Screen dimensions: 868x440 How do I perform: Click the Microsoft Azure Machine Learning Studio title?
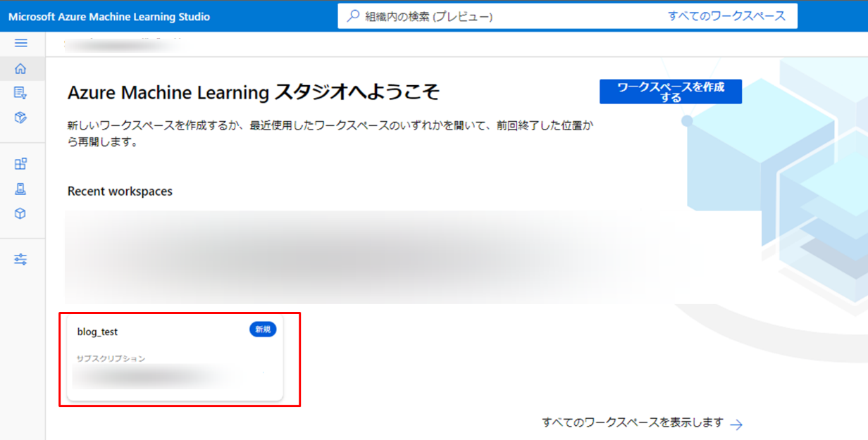tap(109, 16)
